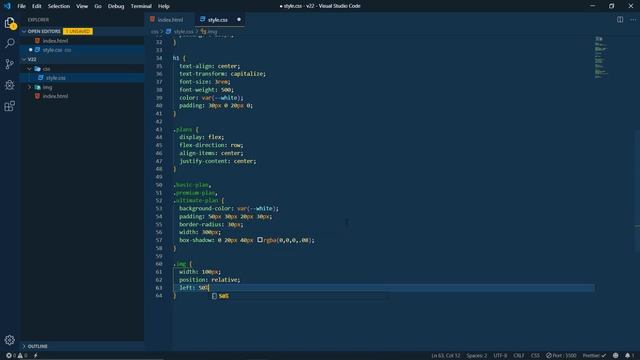Image resolution: width=640 pixels, height=360 pixels.
Task: Click the 'flex-direction: row;' line
Action: click(x=211, y=145)
